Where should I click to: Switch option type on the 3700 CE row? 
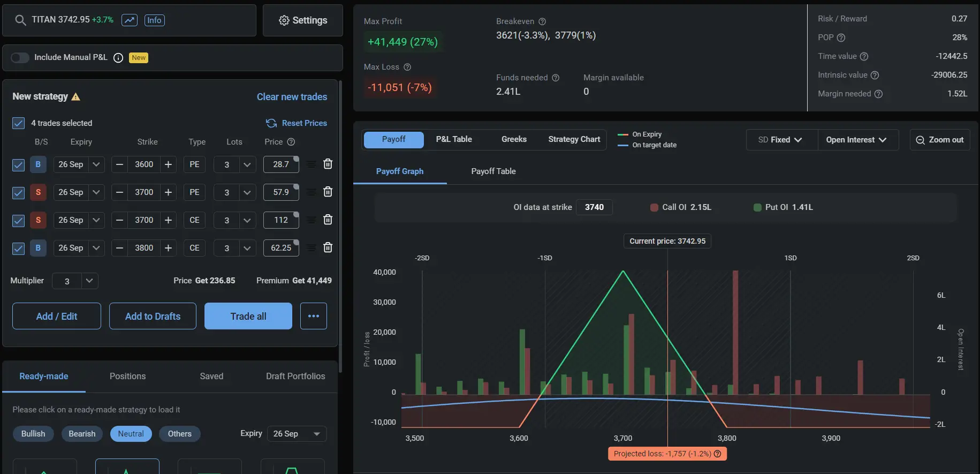tap(195, 220)
